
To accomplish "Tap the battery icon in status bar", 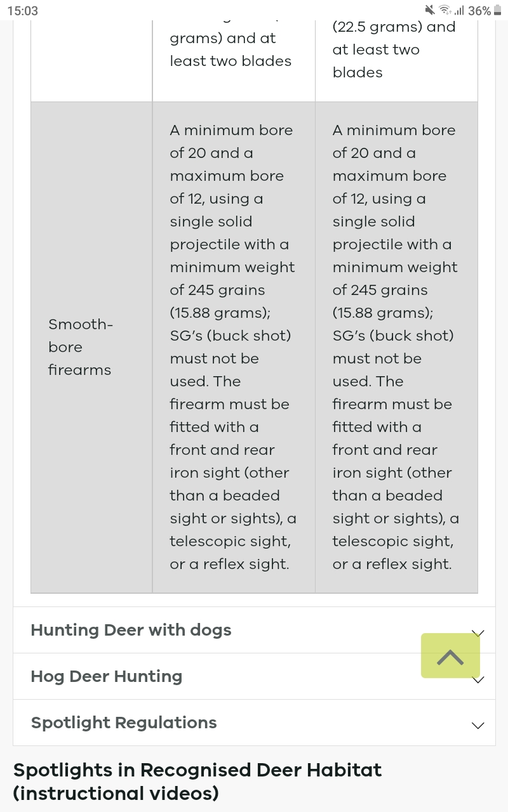I will coord(497,10).
